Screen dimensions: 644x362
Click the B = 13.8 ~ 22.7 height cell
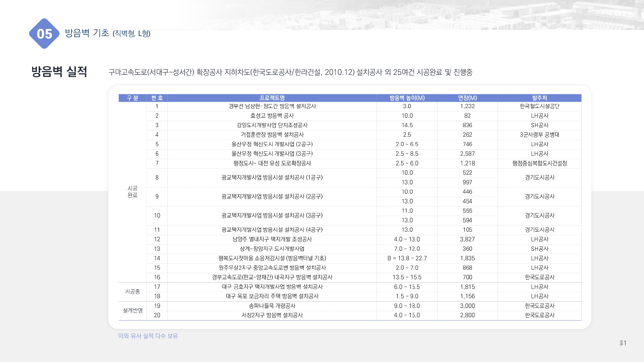pyautogui.click(x=407, y=258)
